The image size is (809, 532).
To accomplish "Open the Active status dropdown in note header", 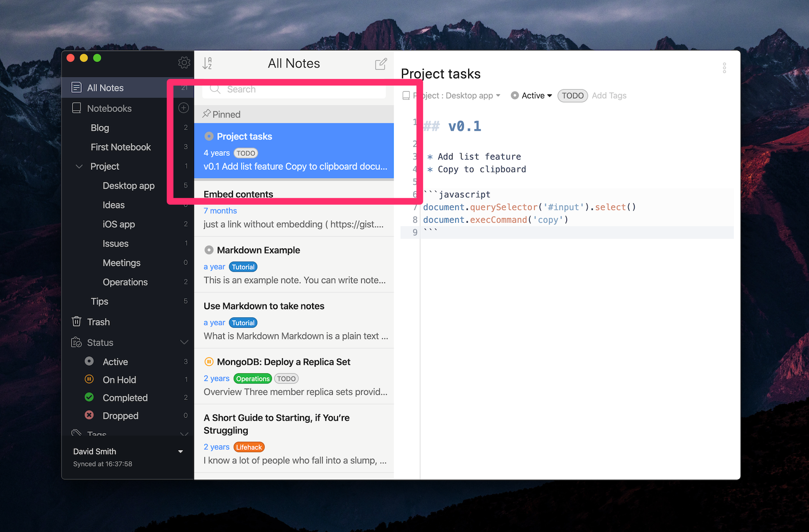I will (531, 95).
